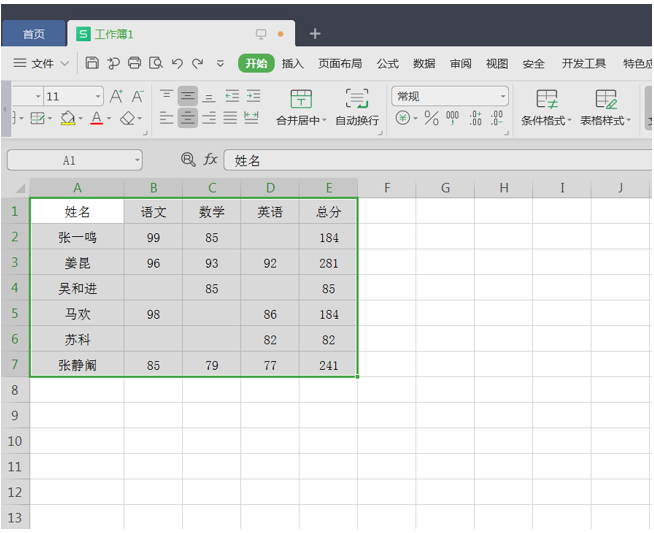Viewport: 654px width, 533px height.
Task: Switch to the 插入 ribbon tab
Action: pos(292,63)
